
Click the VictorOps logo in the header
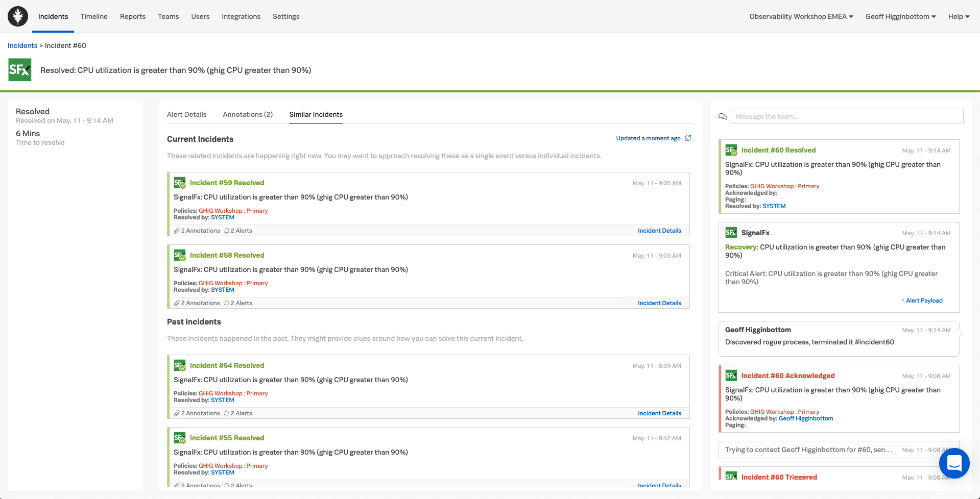18,16
